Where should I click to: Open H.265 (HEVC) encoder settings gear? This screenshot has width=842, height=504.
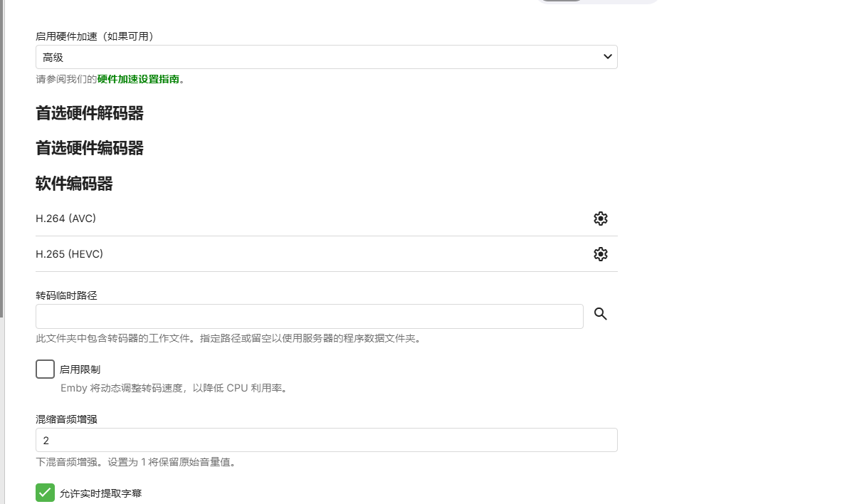pyautogui.click(x=600, y=254)
